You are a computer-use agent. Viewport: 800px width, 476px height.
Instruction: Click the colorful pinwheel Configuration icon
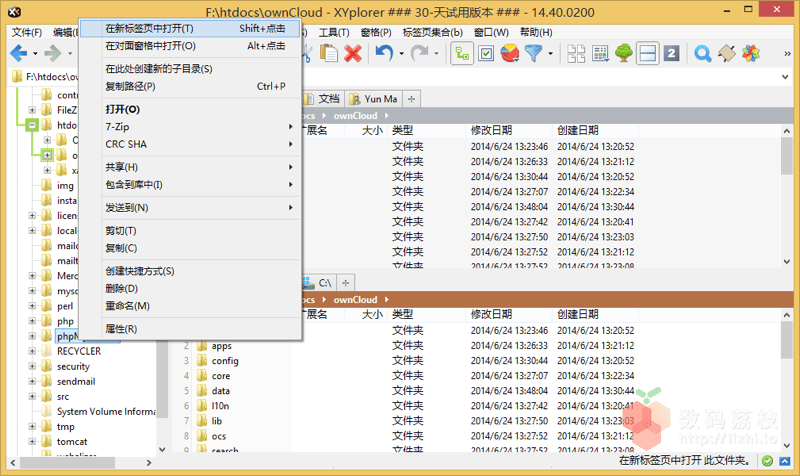coord(751,53)
